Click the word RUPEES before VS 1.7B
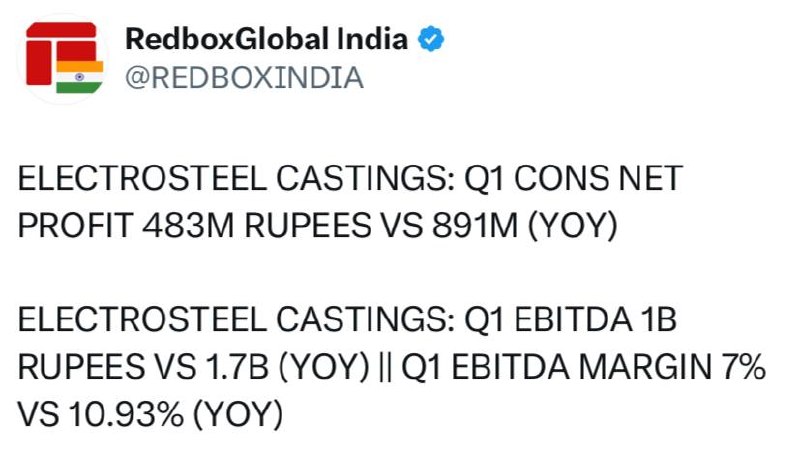The width and height of the screenshot is (800, 455). pos(81,367)
